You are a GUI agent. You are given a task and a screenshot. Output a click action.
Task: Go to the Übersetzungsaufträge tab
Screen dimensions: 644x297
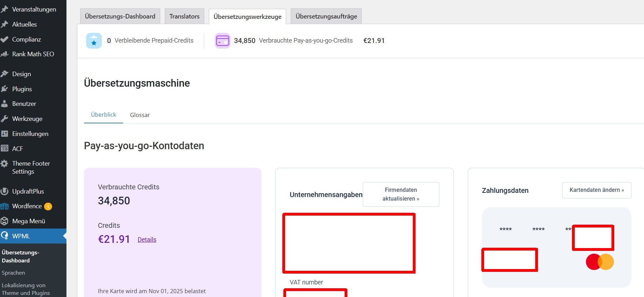tap(326, 16)
